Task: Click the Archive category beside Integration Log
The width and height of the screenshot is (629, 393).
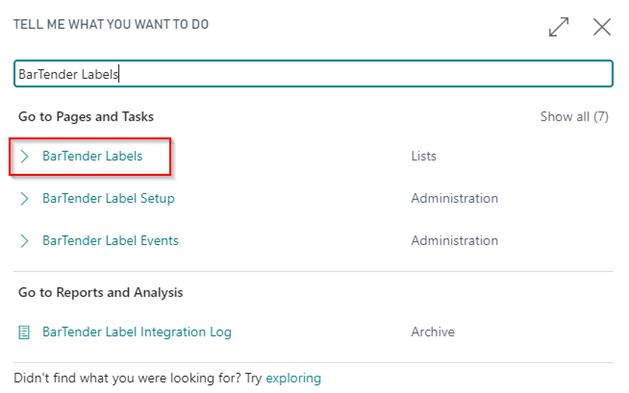Action: point(433,332)
